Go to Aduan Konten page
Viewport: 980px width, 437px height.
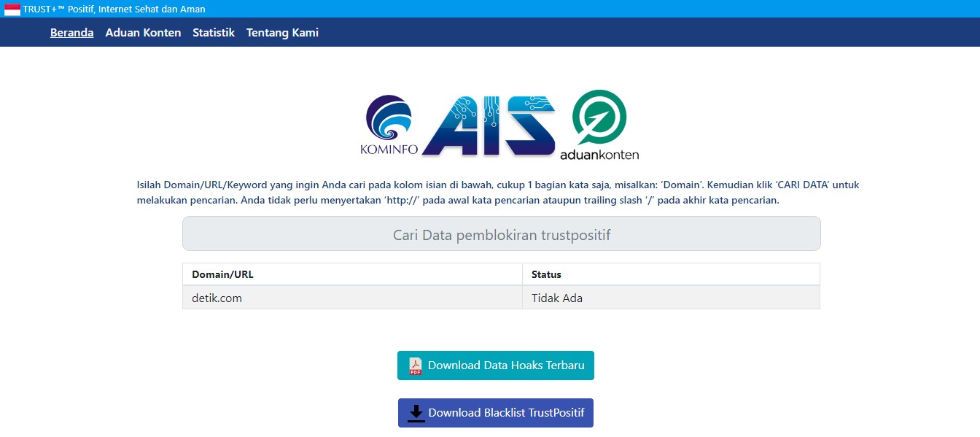143,32
